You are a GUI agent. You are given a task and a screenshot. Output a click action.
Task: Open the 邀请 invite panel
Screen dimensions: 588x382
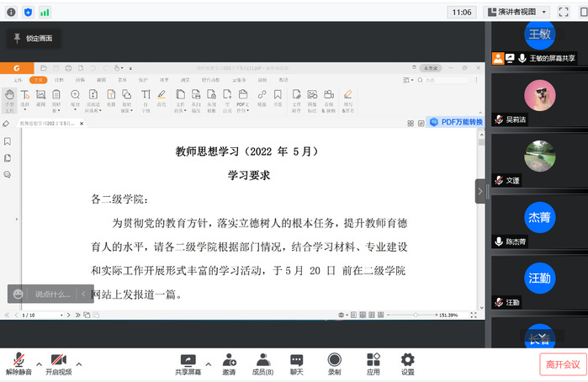tap(229, 360)
